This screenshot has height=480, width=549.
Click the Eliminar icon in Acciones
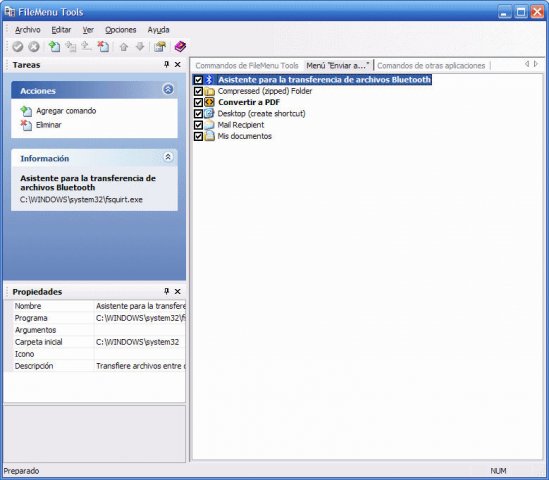(x=26, y=125)
